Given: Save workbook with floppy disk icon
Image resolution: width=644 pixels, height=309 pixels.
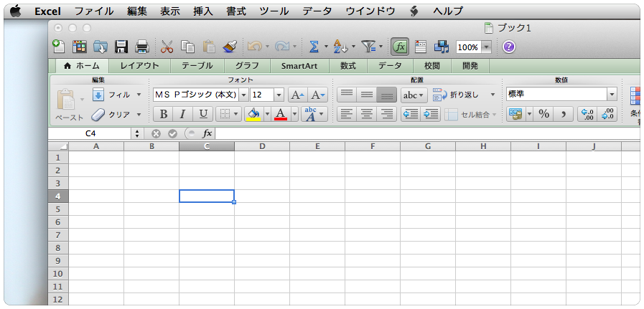Looking at the screenshot, I should [121, 47].
